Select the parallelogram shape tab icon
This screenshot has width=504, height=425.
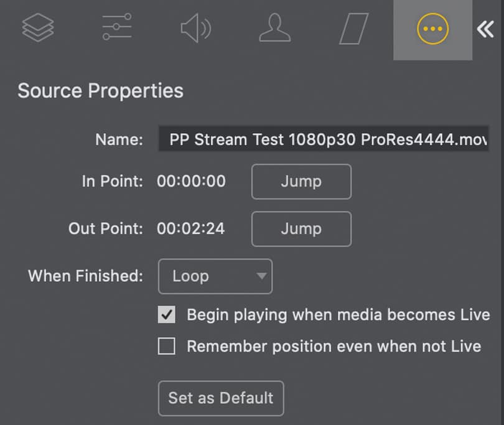click(x=353, y=29)
